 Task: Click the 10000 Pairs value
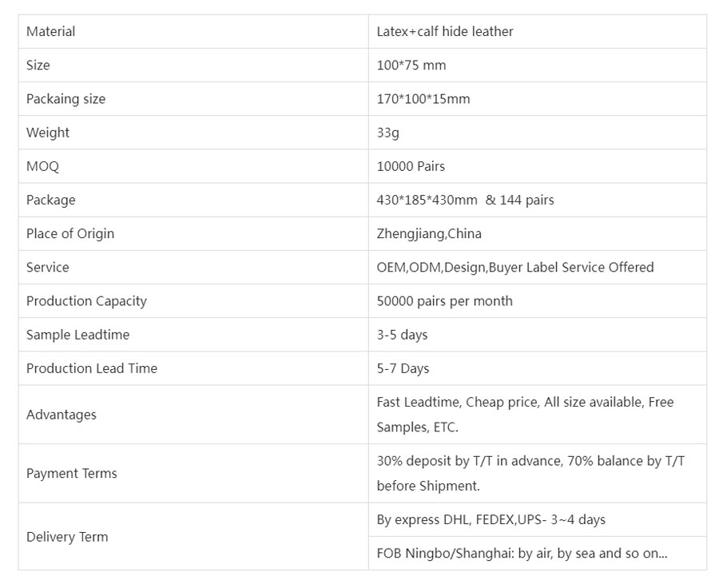point(411,166)
